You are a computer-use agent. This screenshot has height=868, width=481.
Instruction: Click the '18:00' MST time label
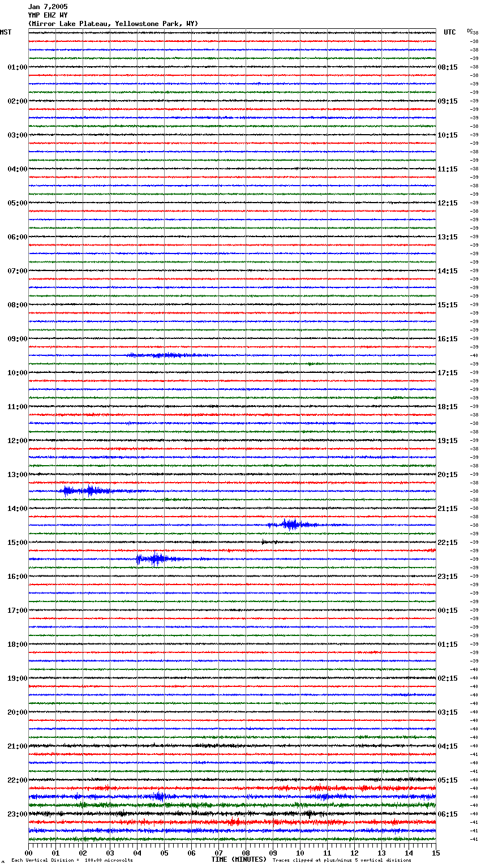tap(18, 644)
